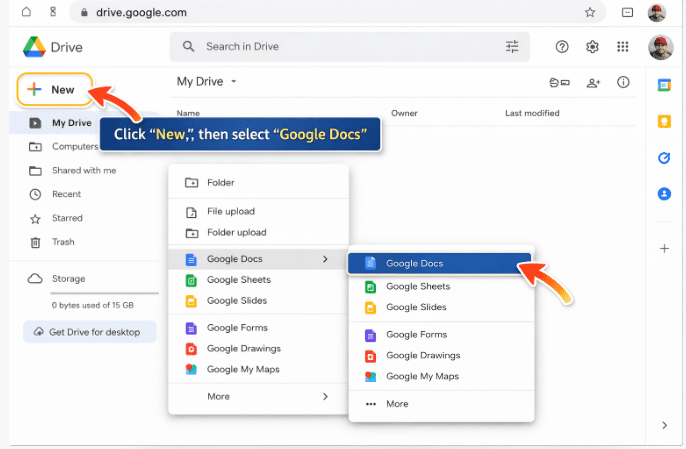This screenshot has height=449, width=686.
Task: Click the New button
Action: coord(54,90)
